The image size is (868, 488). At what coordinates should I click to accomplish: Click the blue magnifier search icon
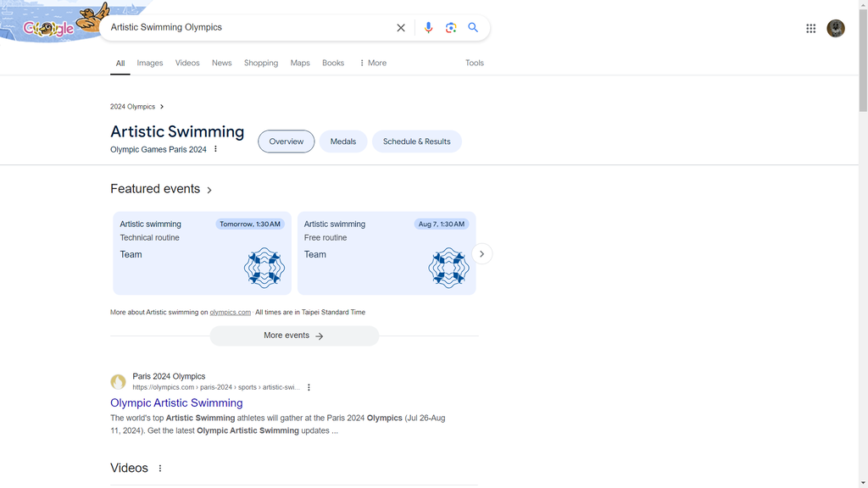pyautogui.click(x=473, y=28)
